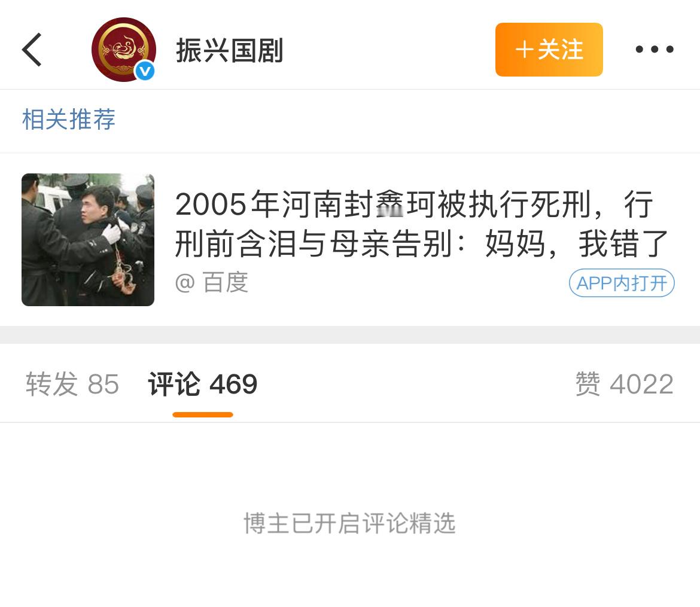
Task: Open the 振兴国剧 profile avatar
Action: point(124,50)
